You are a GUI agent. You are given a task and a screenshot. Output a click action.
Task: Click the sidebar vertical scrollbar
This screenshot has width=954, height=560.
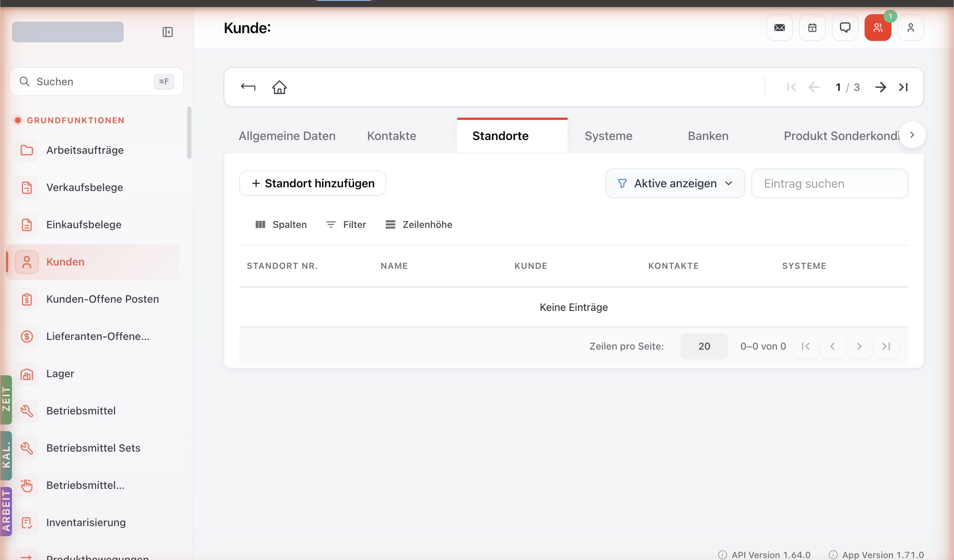(189, 133)
